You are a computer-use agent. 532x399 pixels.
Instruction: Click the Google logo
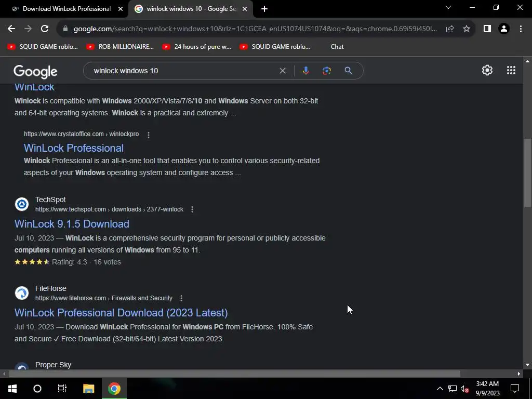coord(35,72)
